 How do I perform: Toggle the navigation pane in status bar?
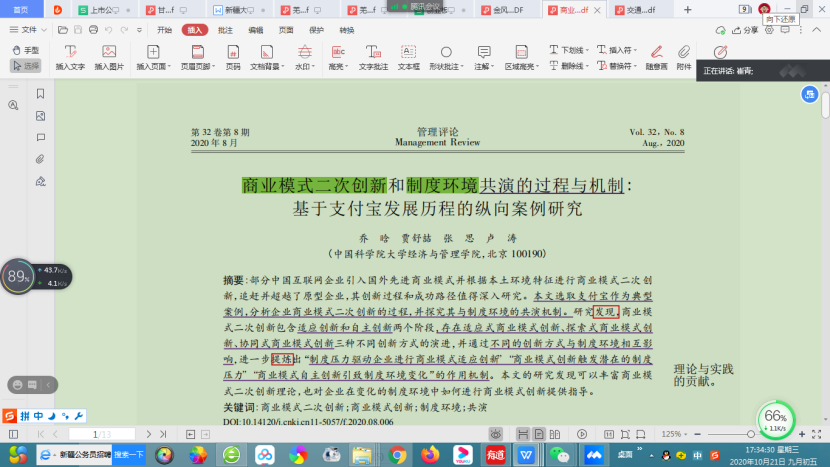(13, 434)
